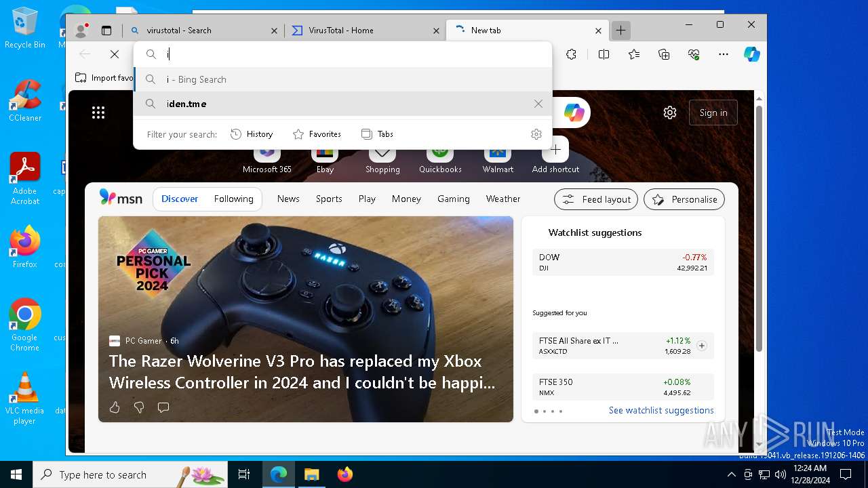Viewport: 868px width, 488px height.
Task: Open the Weather category
Action: click(503, 199)
